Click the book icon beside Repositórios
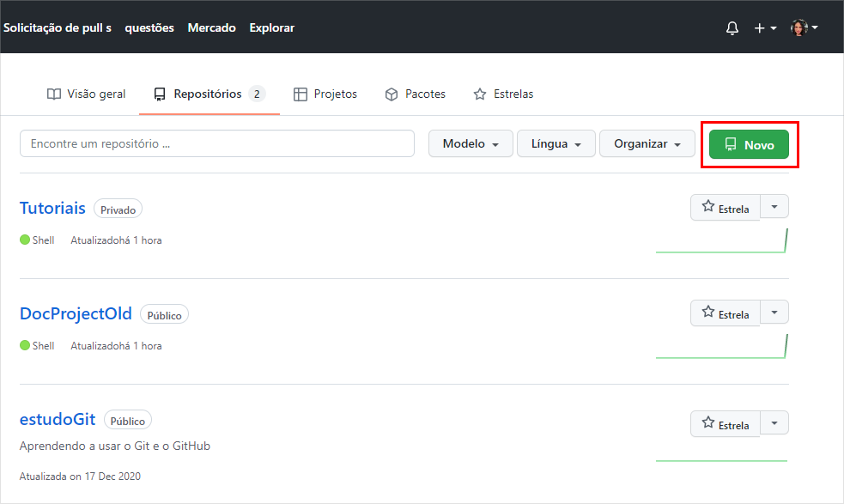Image resolution: width=844 pixels, height=504 pixels. 159,94
